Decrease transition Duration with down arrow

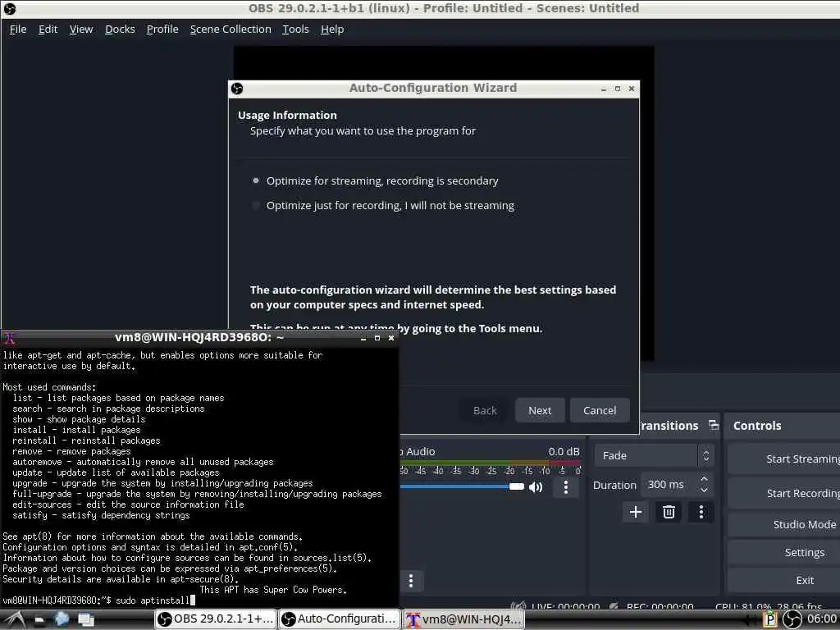[704, 491]
